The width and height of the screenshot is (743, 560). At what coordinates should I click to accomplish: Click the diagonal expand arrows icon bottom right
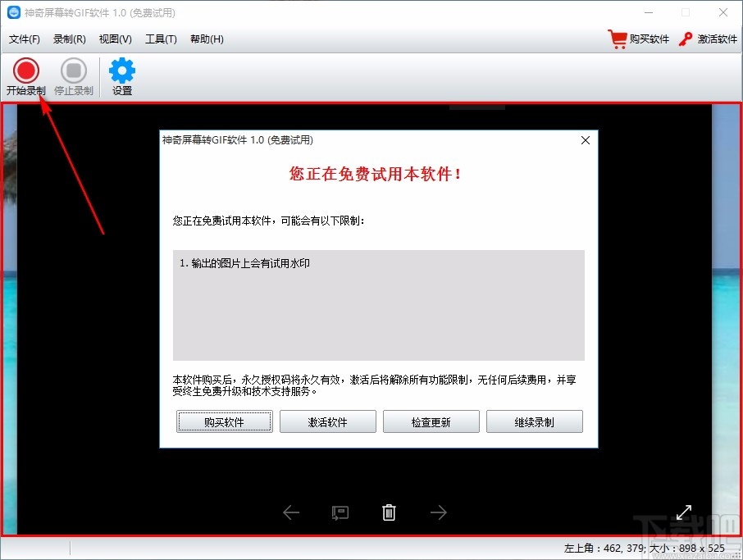tap(684, 512)
